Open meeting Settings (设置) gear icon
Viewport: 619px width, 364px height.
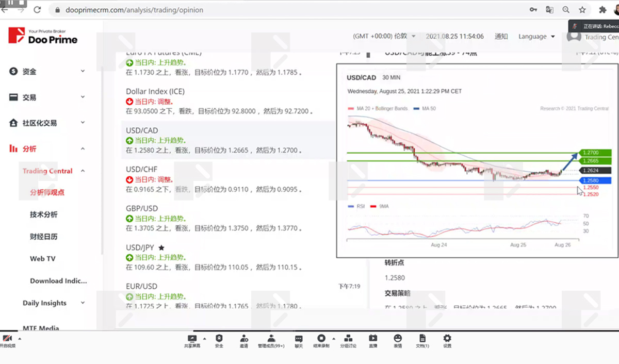point(447,339)
